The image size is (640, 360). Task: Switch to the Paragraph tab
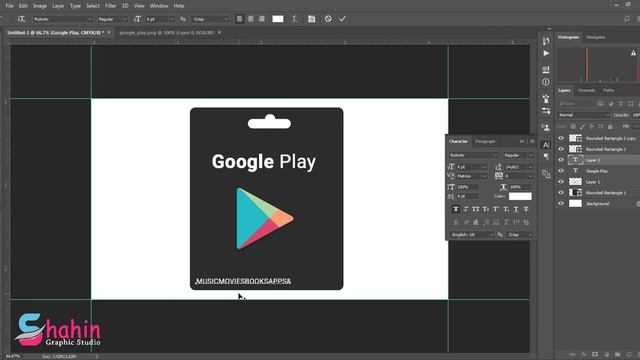(485, 141)
